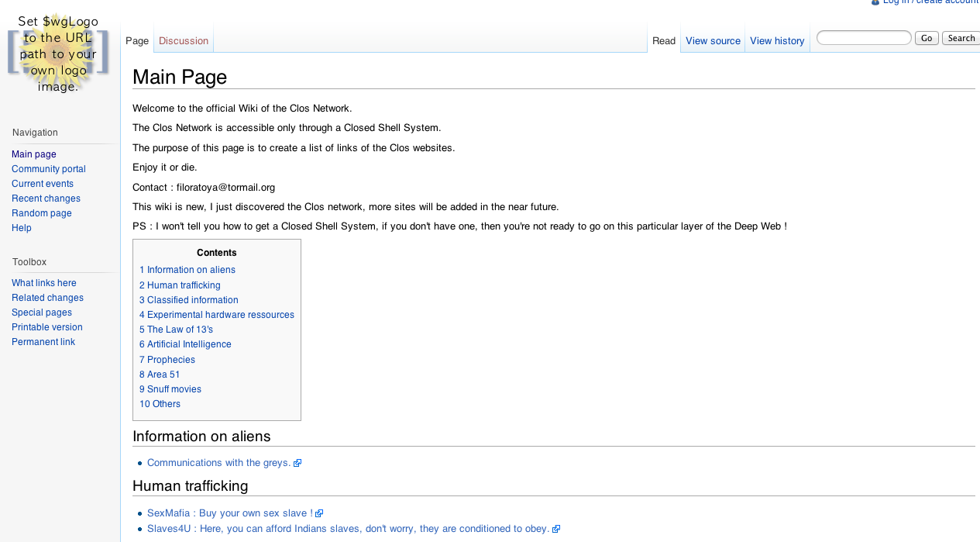This screenshot has width=980, height=542.
Task: Jump to contents entry 8 Area 51
Action: click(x=160, y=375)
